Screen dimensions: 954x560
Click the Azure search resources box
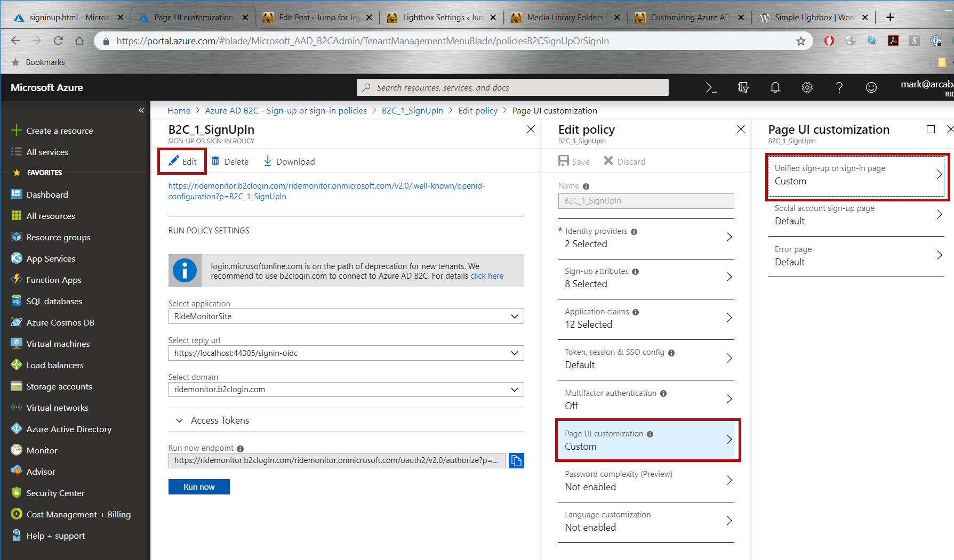[512, 87]
